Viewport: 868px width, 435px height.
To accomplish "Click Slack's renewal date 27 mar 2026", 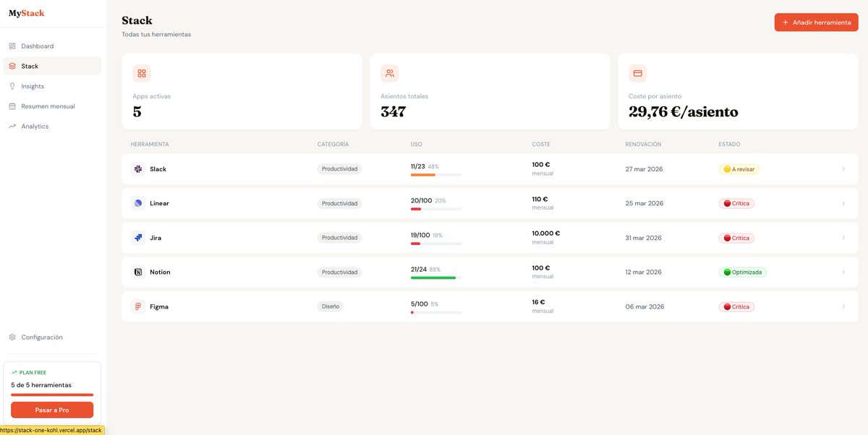I will [644, 169].
